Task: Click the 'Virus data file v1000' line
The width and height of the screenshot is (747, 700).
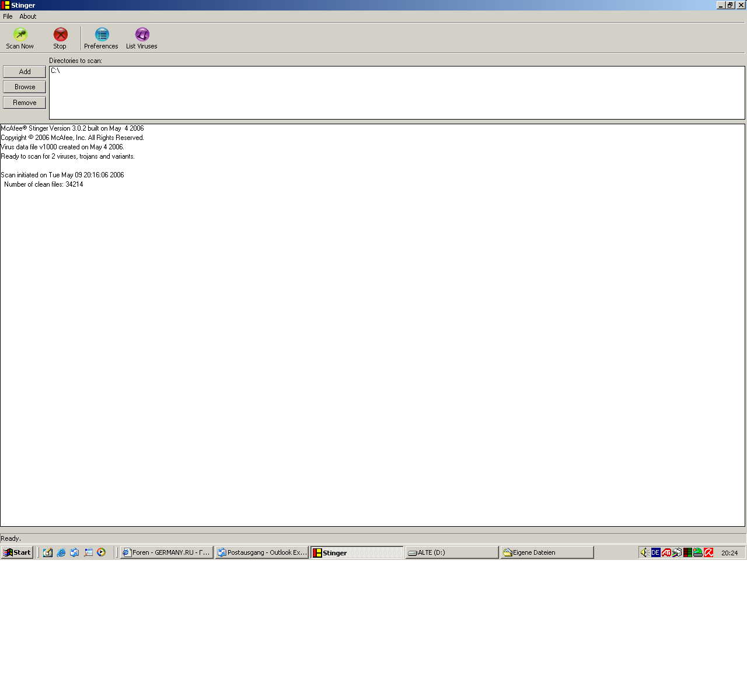Action: coord(62,147)
